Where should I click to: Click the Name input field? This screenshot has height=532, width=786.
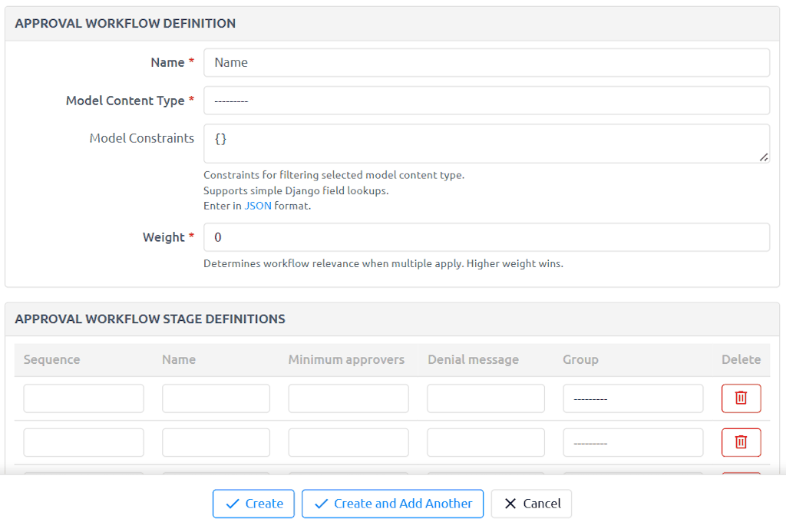[x=486, y=62]
